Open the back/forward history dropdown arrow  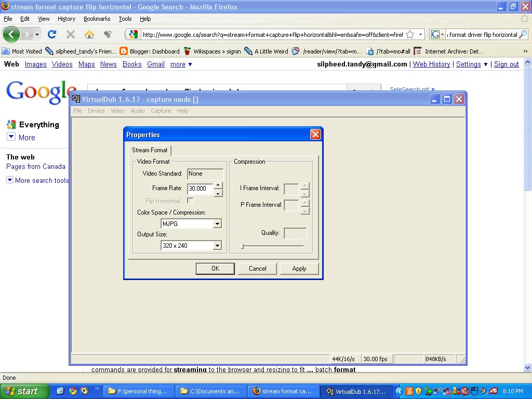pyautogui.click(x=37, y=34)
